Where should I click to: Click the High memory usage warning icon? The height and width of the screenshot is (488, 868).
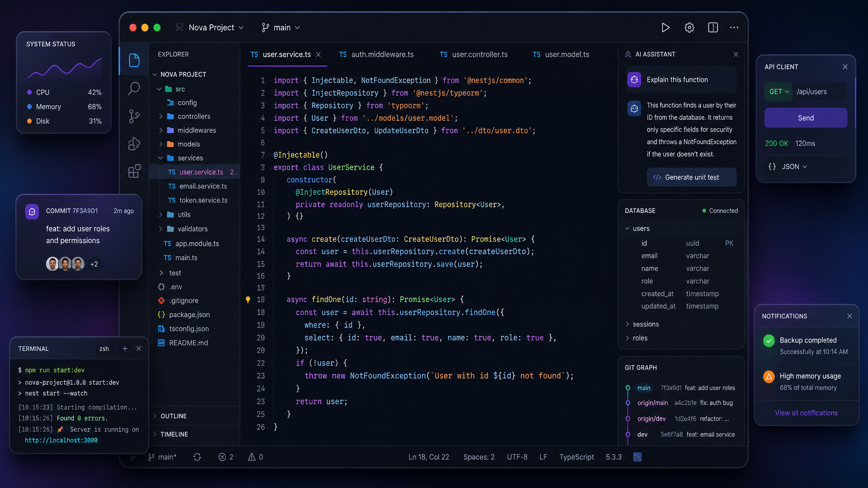tap(769, 377)
